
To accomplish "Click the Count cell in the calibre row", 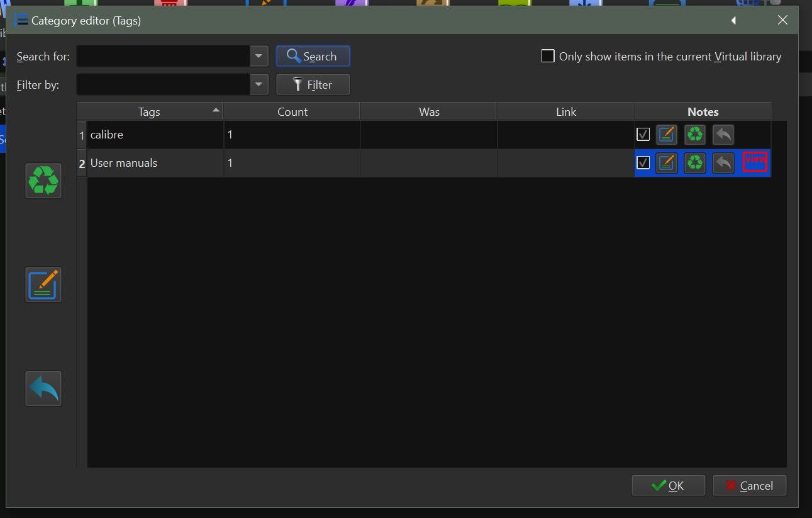I will coord(292,135).
